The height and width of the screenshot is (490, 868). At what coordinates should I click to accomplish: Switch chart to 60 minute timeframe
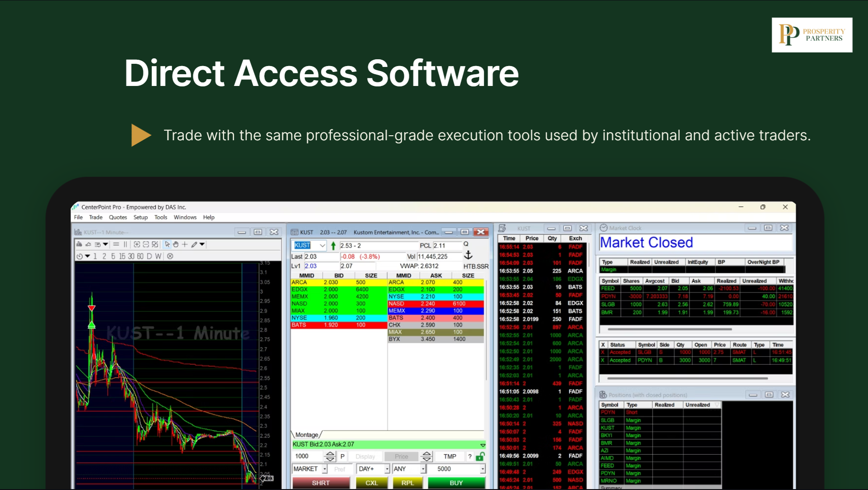point(140,256)
